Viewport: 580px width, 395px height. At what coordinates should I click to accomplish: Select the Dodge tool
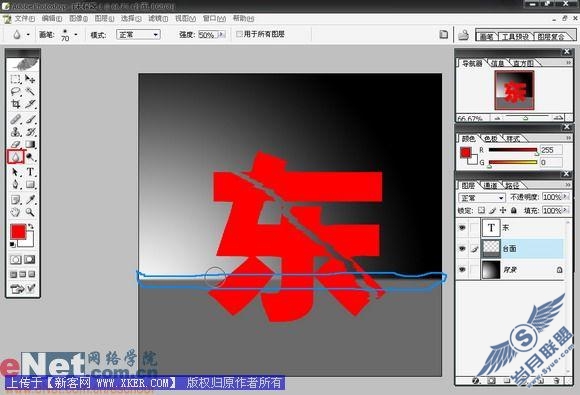pyautogui.click(x=30, y=157)
